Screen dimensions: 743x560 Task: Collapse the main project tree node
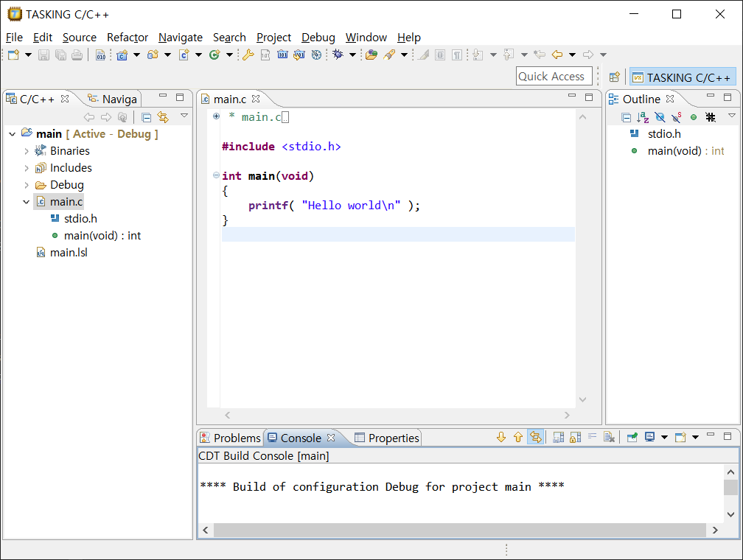tap(13, 134)
